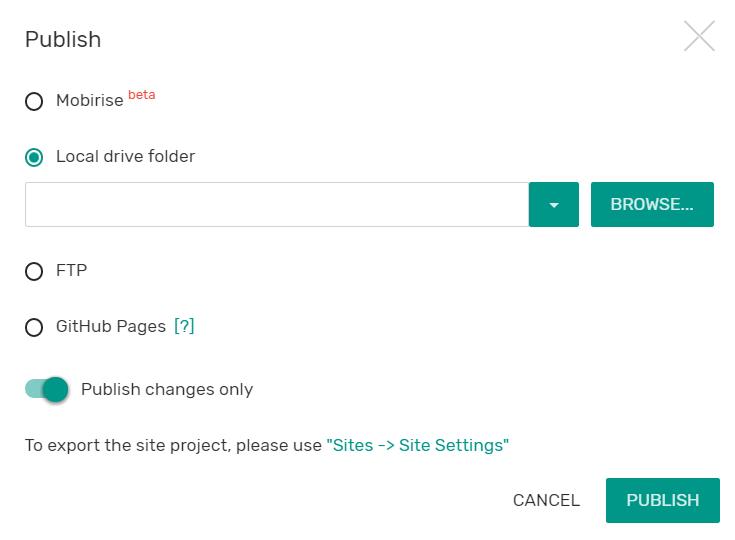Click the "Mobirise" option label text
The width and height of the screenshot is (735, 540).
pos(89,101)
